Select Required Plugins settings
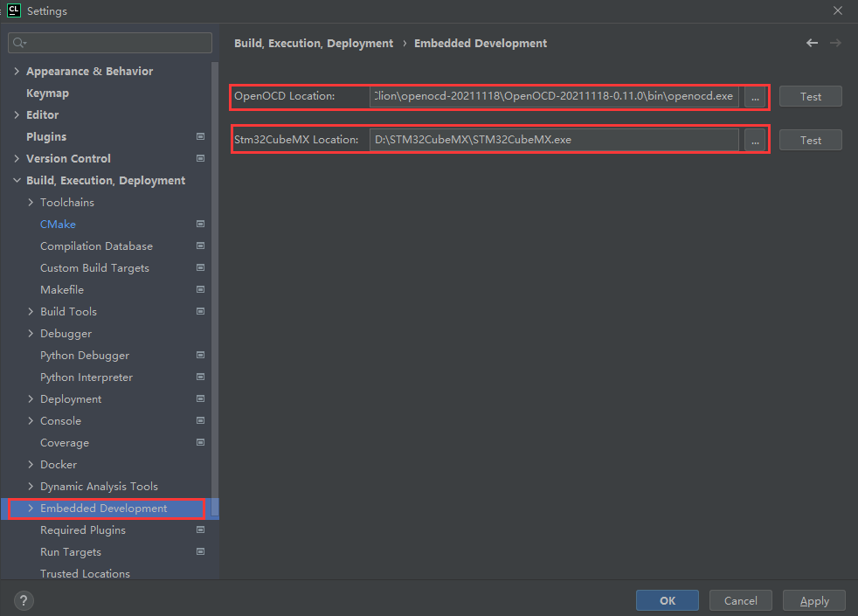Image resolution: width=858 pixels, height=616 pixels. 83,530
